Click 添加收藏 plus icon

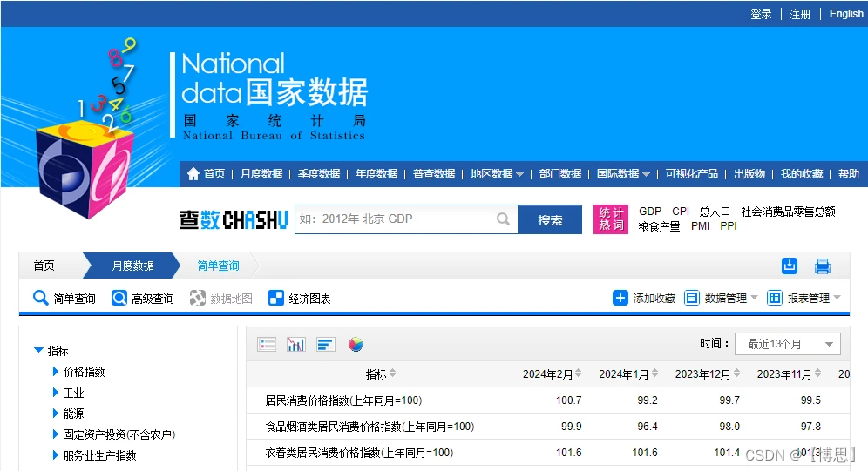pos(620,298)
